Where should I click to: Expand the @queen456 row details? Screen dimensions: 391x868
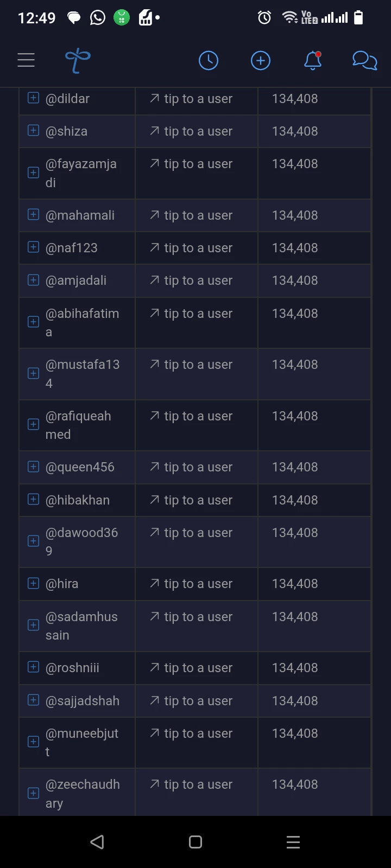click(33, 467)
